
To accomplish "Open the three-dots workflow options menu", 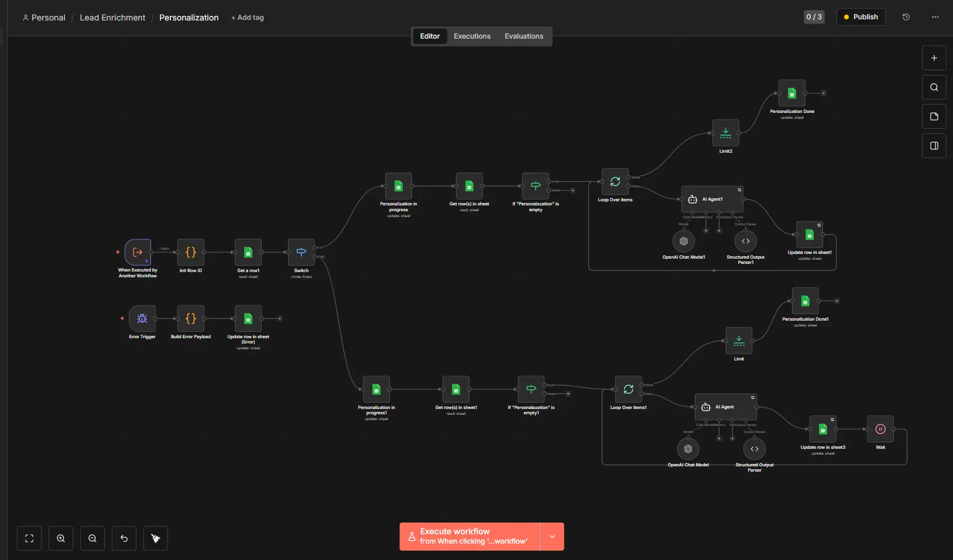I will [x=935, y=17].
